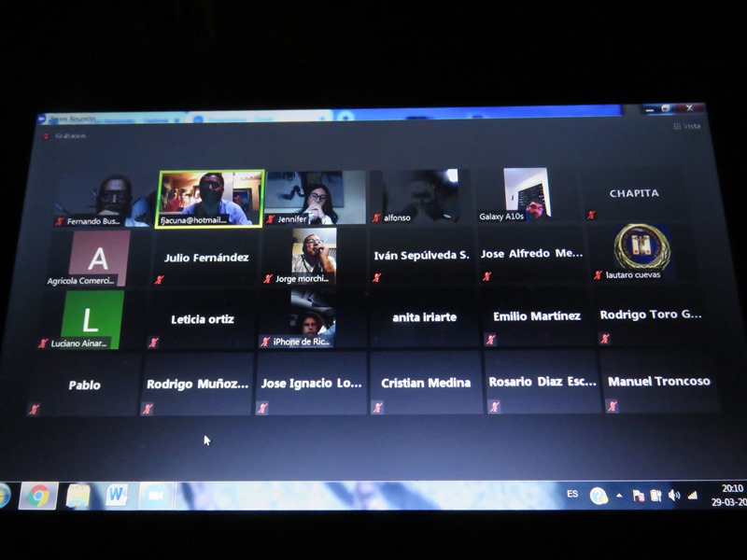
Task: Click the ES language indicator
Action: (572, 494)
